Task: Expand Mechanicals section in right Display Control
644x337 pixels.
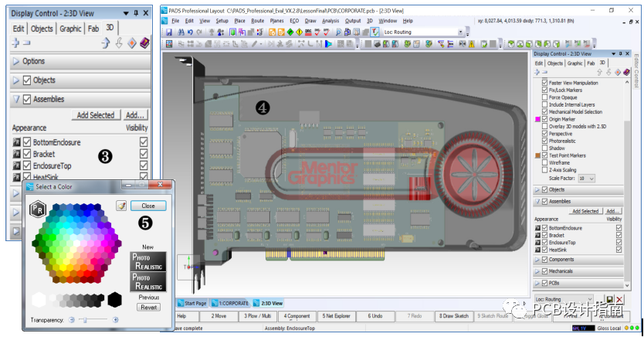Action: pos(537,271)
